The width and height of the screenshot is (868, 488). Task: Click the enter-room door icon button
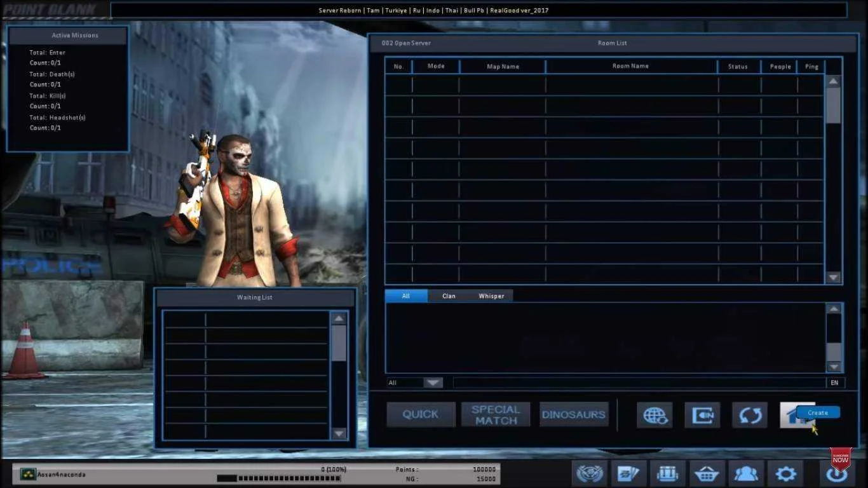point(702,415)
